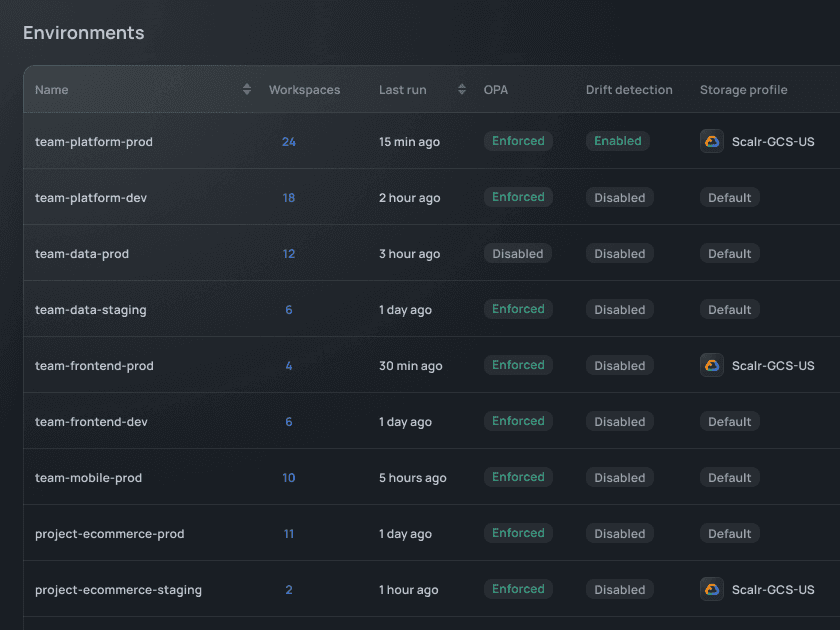Click Enabled drift detection badge for team-platform-prod
This screenshot has width=840, height=630.
click(x=617, y=141)
